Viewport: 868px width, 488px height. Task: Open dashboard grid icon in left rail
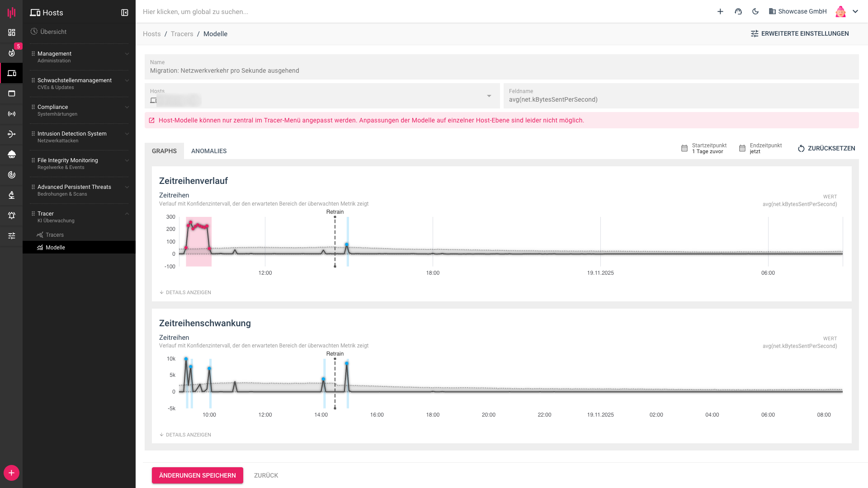[12, 33]
